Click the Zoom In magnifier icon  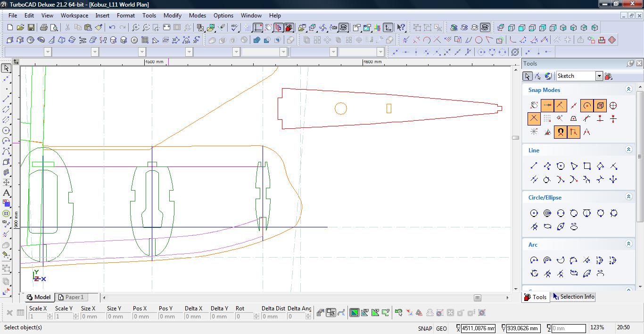tap(135, 28)
